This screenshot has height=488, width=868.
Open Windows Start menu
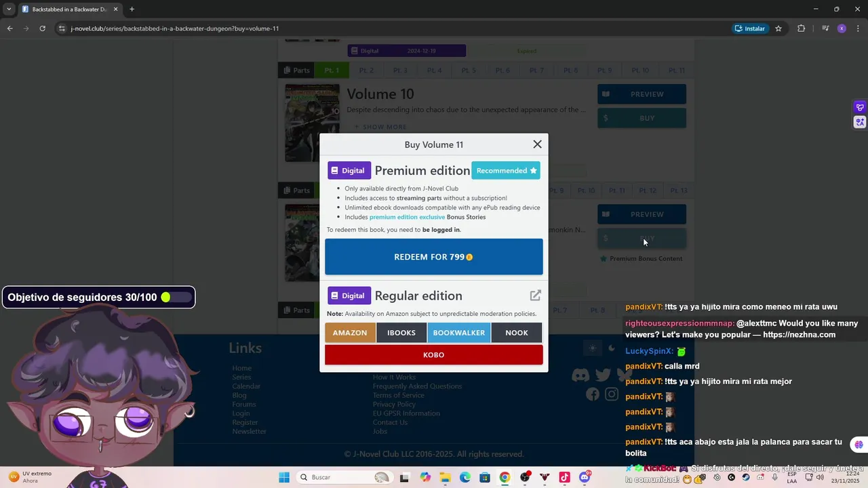point(284,477)
